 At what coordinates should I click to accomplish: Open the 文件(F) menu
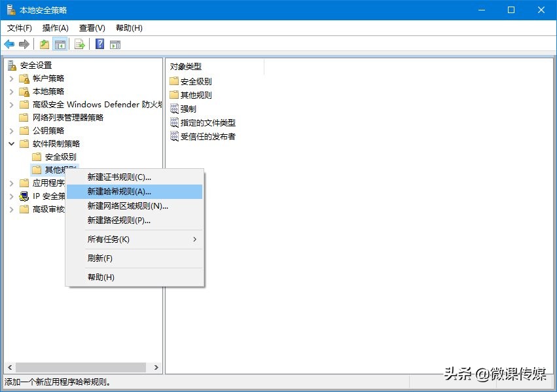pyautogui.click(x=20, y=28)
